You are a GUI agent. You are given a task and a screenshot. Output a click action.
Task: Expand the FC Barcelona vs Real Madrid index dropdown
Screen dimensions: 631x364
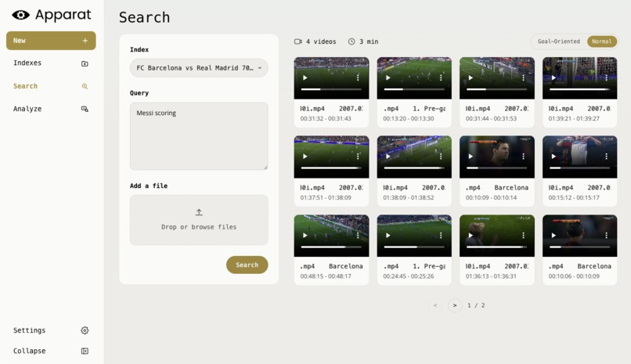[199, 68]
